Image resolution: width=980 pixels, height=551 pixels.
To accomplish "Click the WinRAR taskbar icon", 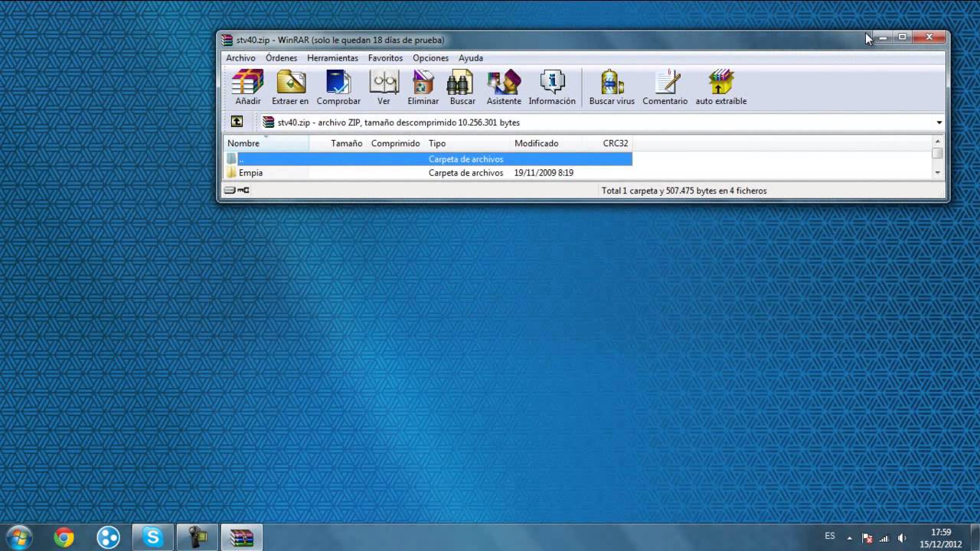I will click(241, 538).
